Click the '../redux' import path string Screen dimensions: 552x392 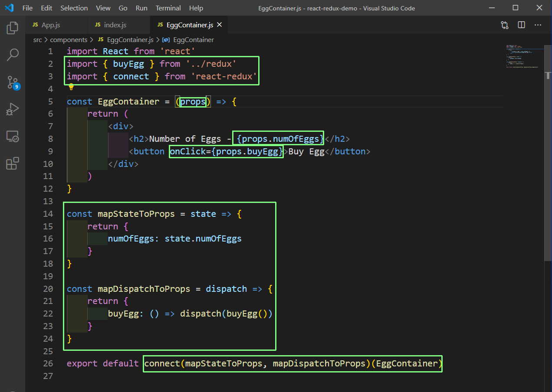(211, 64)
